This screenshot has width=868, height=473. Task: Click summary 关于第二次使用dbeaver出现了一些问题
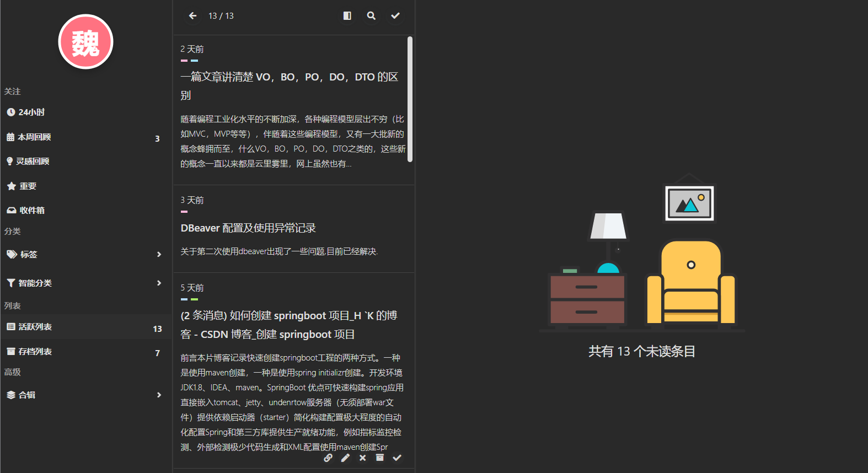point(279,251)
